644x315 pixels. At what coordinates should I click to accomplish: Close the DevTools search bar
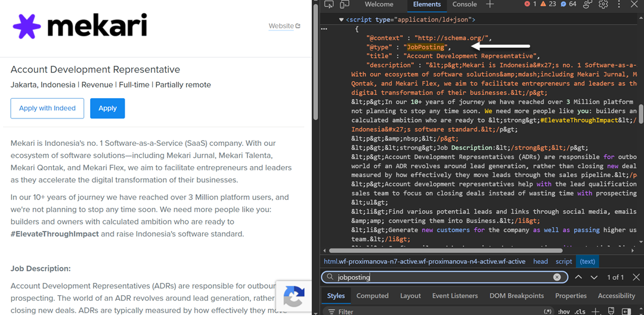(636, 277)
